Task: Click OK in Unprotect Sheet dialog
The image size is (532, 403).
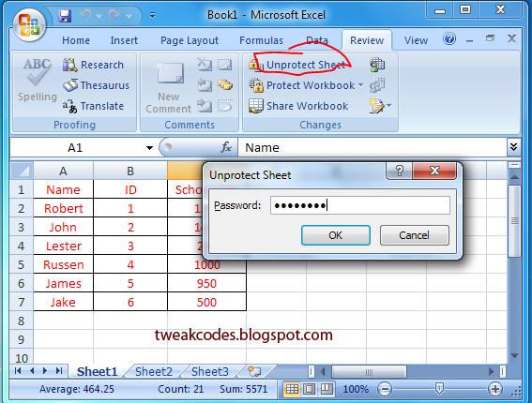Action: pos(336,235)
